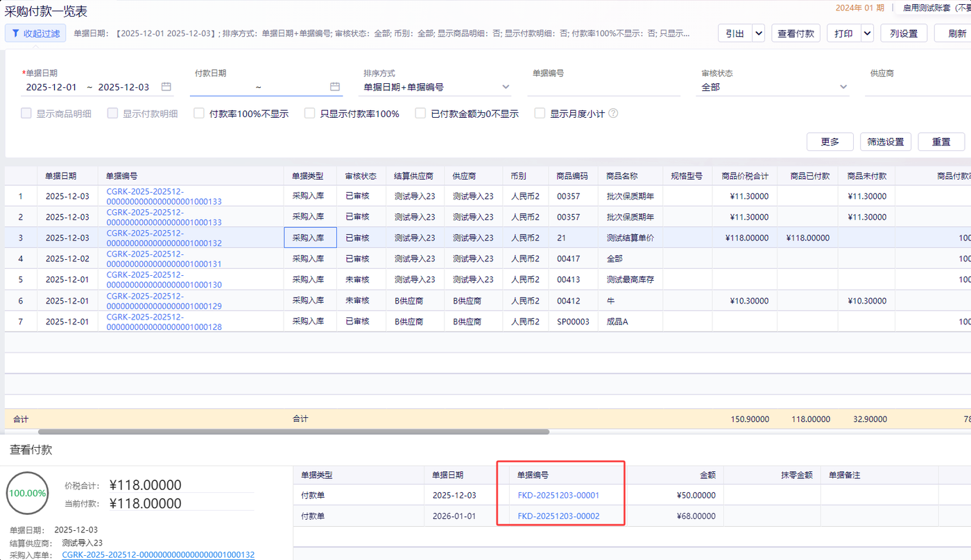Open document link ending 1000129

click(164, 301)
